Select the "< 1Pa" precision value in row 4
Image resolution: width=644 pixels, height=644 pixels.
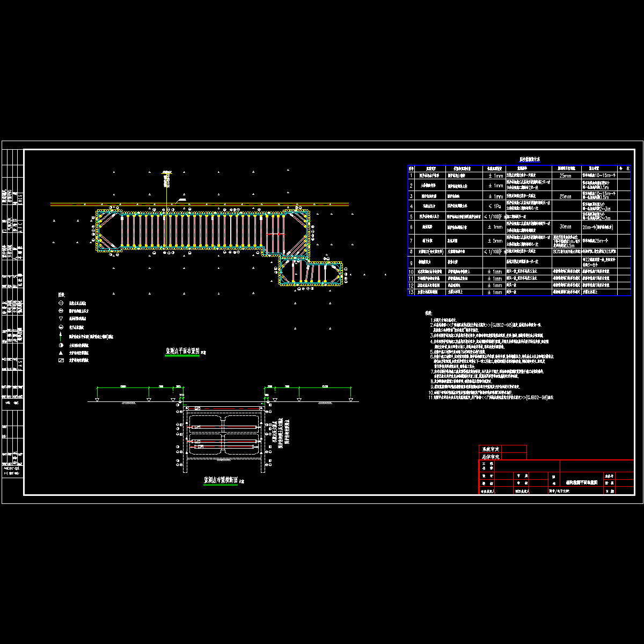click(x=494, y=206)
